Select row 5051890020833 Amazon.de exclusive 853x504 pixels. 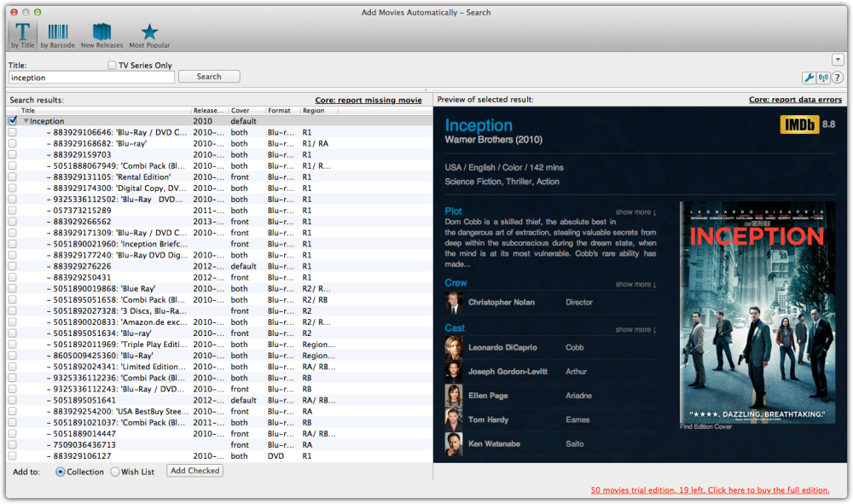[219, 322]
